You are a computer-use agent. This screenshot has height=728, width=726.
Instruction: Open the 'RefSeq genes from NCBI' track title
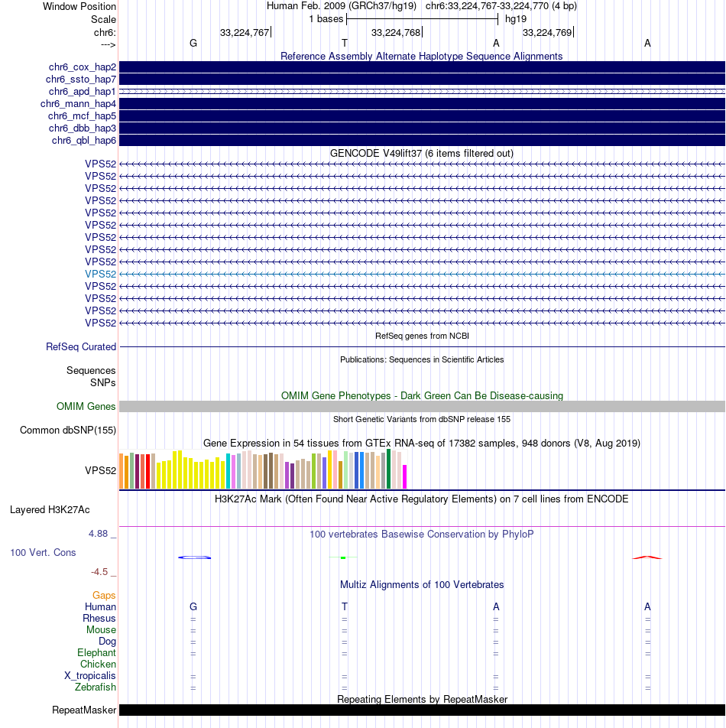tap(422, 336)
